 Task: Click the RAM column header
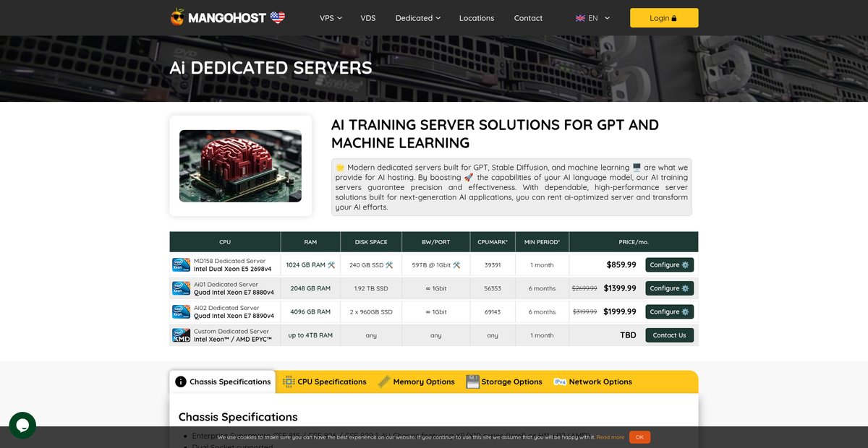pyautogui.click(x=310, y=242)
